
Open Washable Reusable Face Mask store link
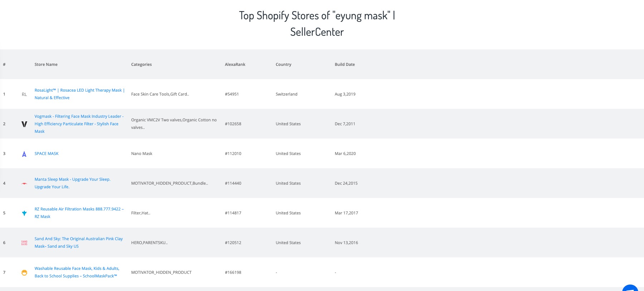(x=77, y=269)
